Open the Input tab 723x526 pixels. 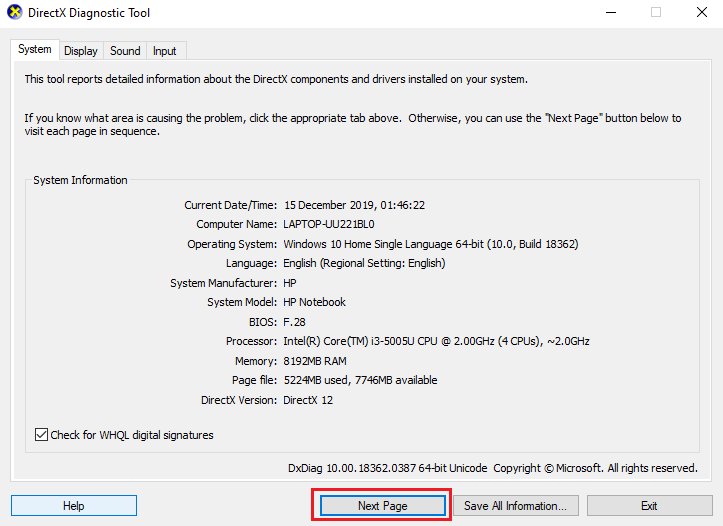(x=165, y=51)
